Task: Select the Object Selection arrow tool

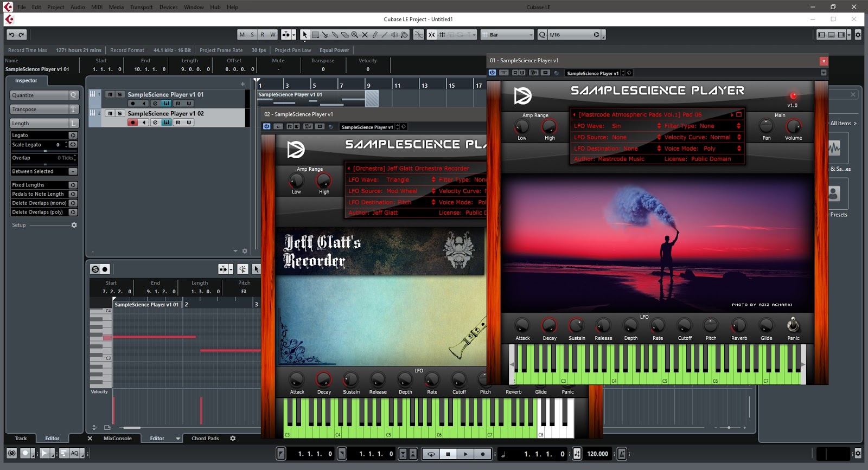Action: coord(305,35)
